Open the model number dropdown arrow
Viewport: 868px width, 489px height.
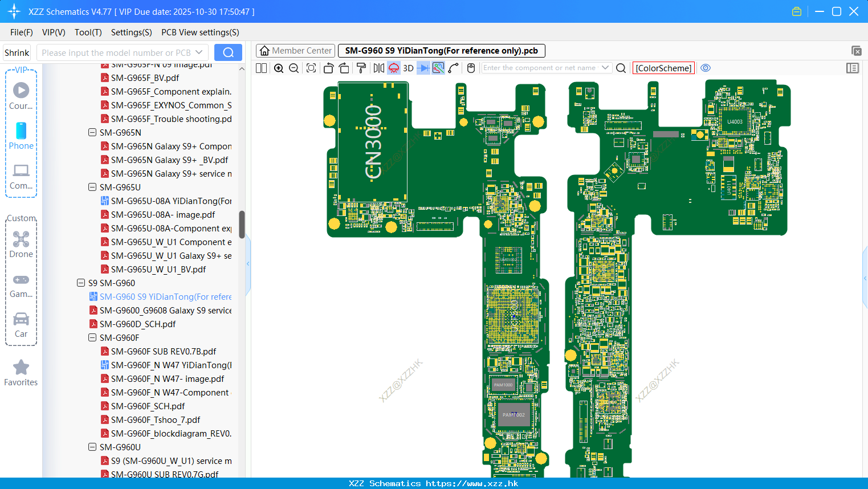point(199,52)
